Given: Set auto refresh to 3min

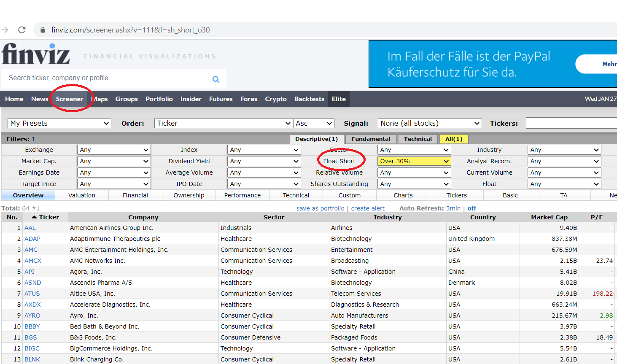Looking at the screenshot, I should (453, 208).
